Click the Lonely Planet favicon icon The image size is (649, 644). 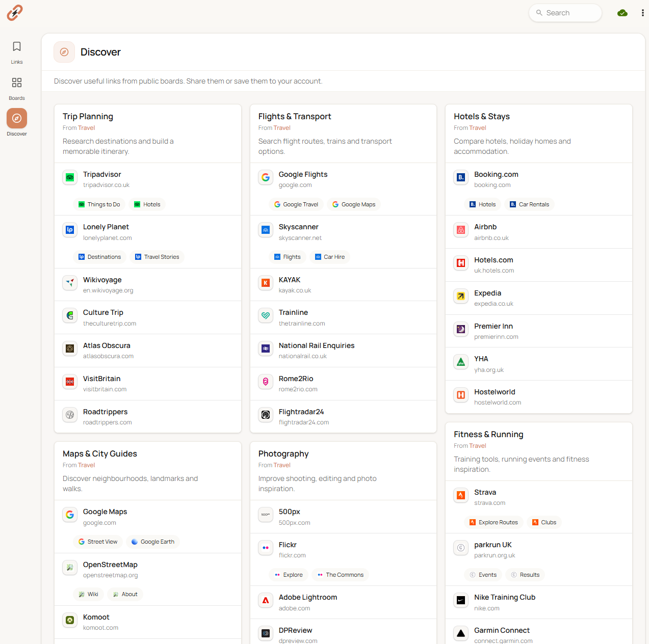pyautogui.click(x=70, y=230)
